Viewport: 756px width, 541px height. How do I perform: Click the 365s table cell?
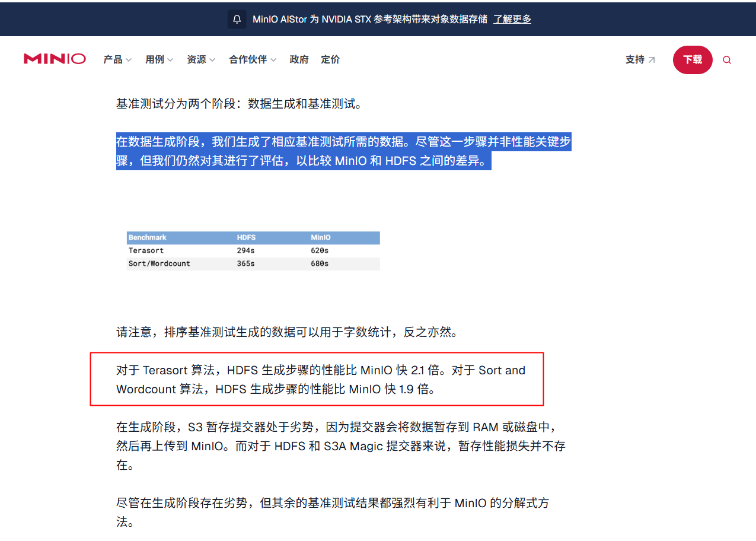[245, 263]
